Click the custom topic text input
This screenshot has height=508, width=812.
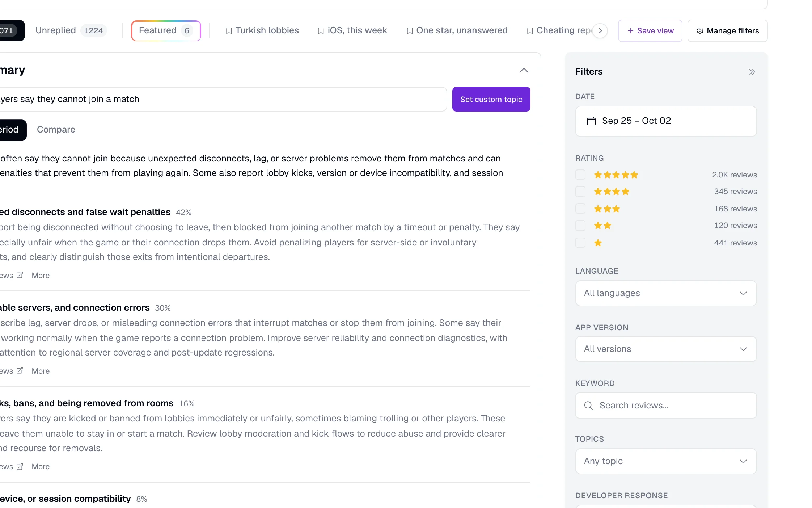tap(223, 99)
